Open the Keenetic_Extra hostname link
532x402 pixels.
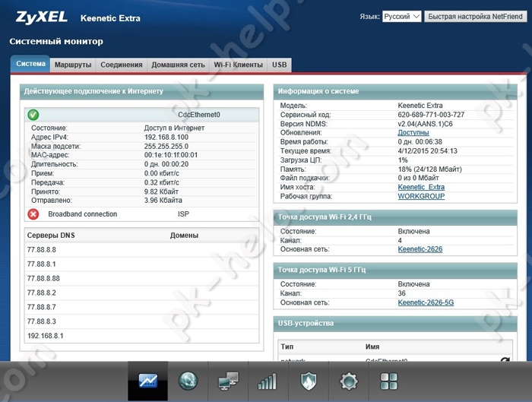pos(421,187)
